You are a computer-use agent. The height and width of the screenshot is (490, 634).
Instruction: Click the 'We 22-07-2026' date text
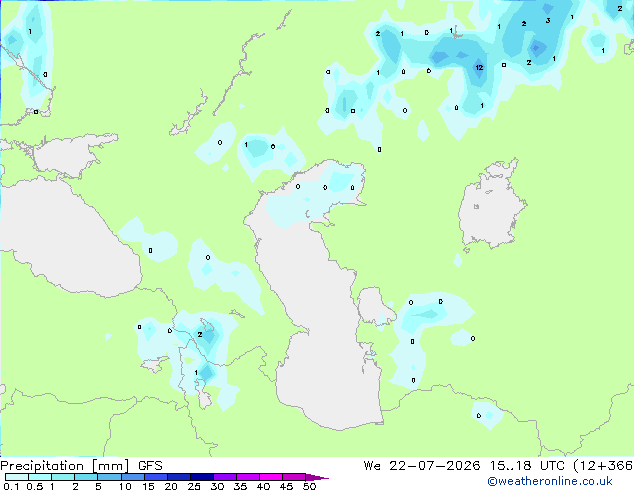[422, 466]
